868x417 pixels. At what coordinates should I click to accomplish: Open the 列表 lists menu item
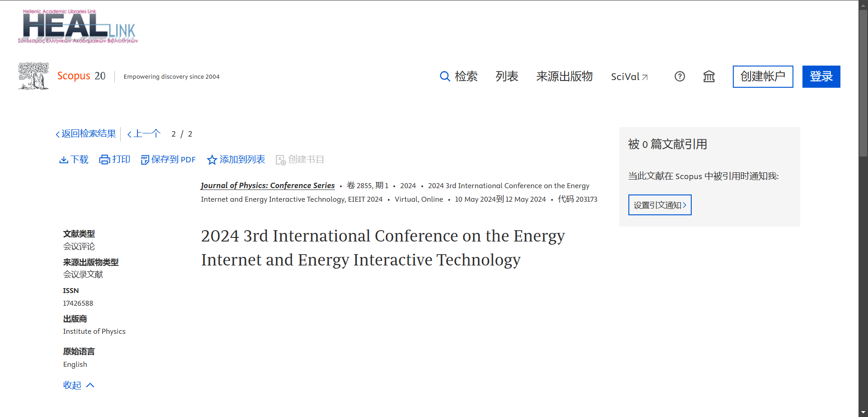click(507, 76)
